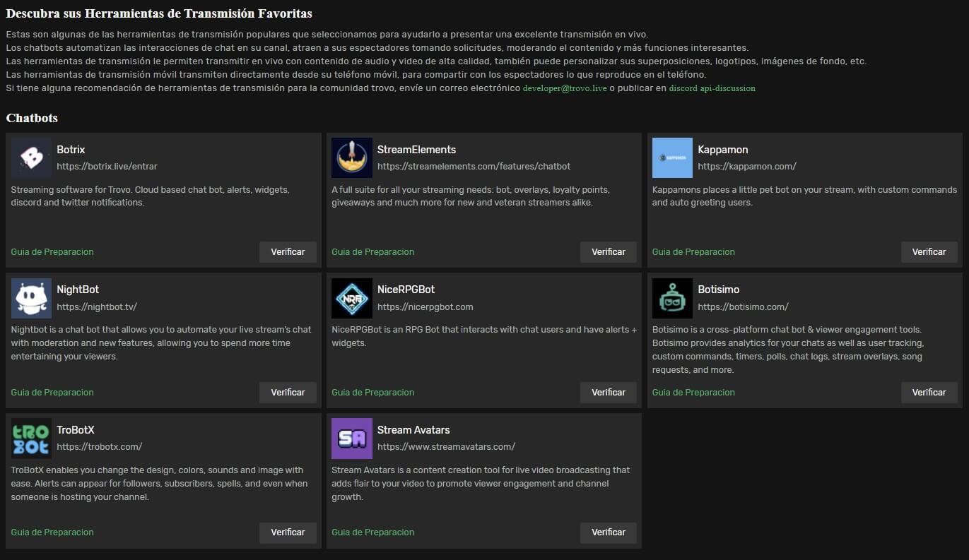Hit Verificar on the Kappamon card
The width and height of the screenshot is (969, 560).
pos(929,252)
